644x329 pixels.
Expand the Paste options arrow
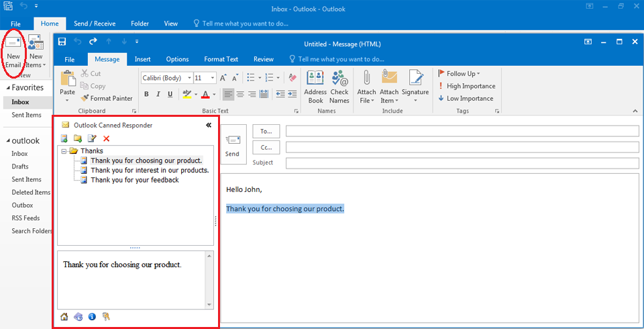click(68, 99)
